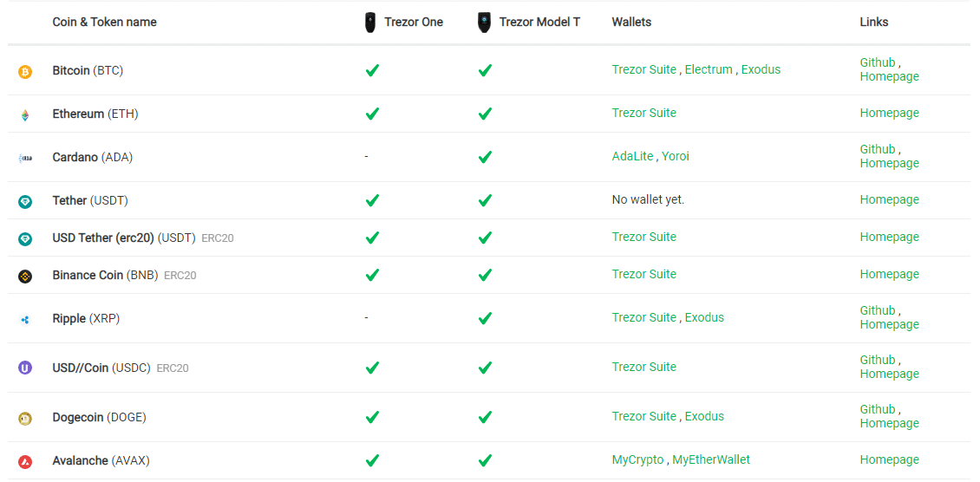
Task: Click the Dogecoin shiba icon
Action: click(25, 419)
